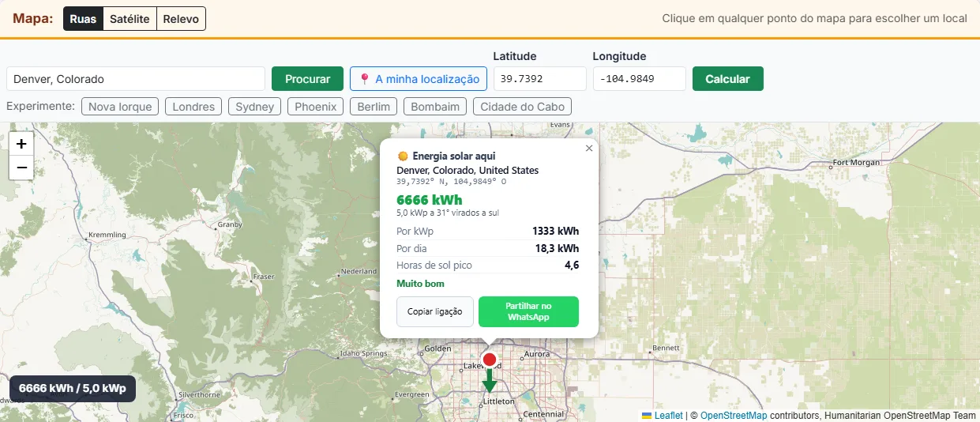Try the Sydney preset
The height and width of the screenshot is (422, 980).
pyautogui.click(x=255, y=107)
